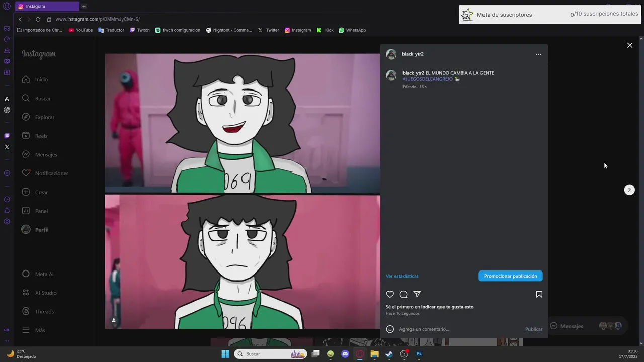Open Explorar in the Instagram sidebar
Viewport: 644px width, 362px height.
[38, 117]
